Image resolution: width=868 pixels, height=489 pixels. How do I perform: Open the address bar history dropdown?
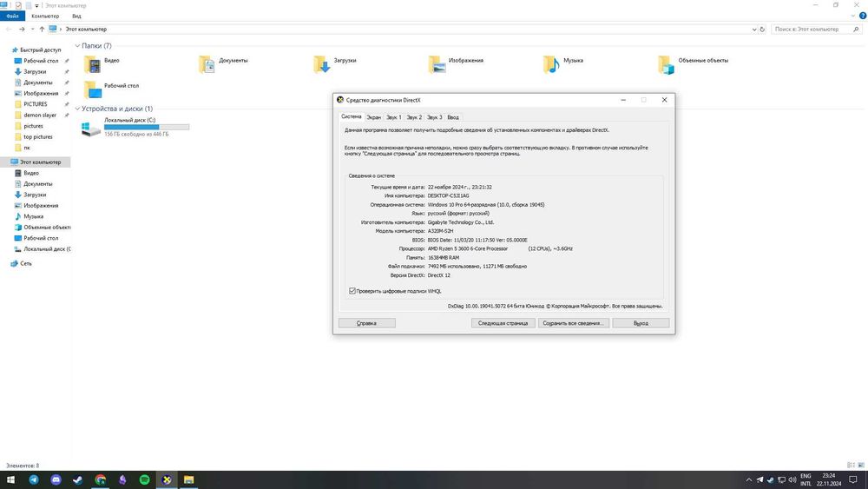[x=754, y=30]
